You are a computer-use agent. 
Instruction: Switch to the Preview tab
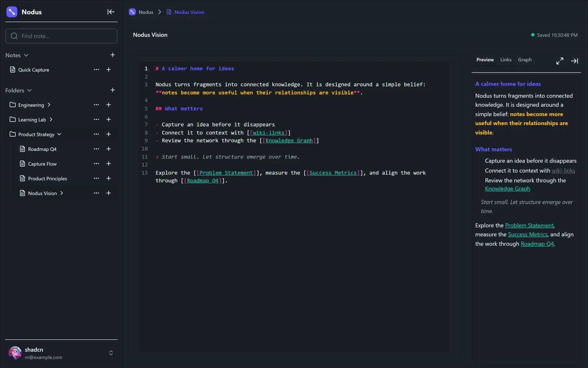point(485,60)
